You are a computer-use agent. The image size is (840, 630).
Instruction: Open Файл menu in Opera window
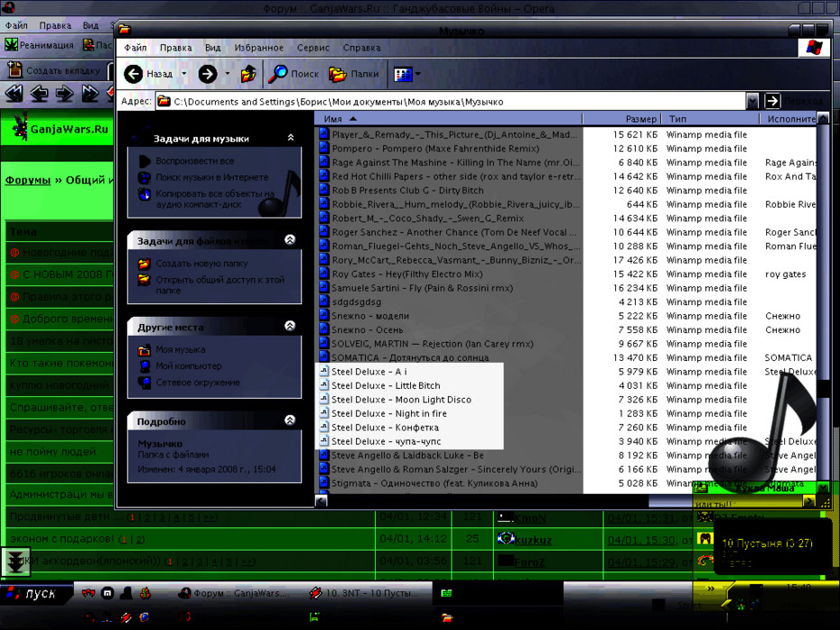(x=16, y=25)
